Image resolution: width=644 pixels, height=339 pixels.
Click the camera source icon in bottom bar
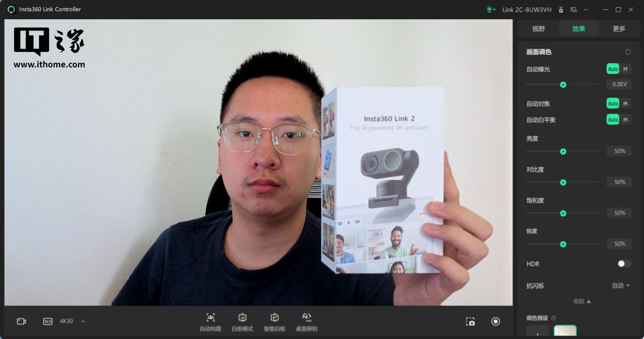click(21, 321)
